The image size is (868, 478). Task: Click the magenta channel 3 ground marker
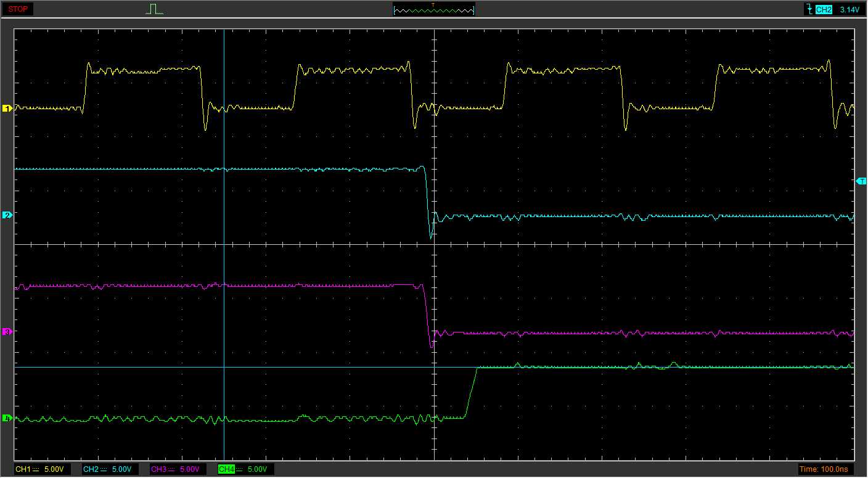click(7, 332)
